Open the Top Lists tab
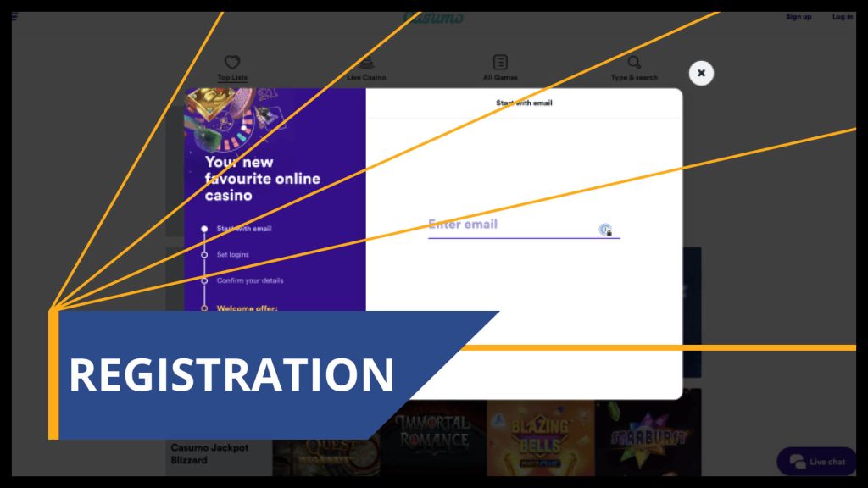Screen dimensions: 868x488 (x=232, y=68)
